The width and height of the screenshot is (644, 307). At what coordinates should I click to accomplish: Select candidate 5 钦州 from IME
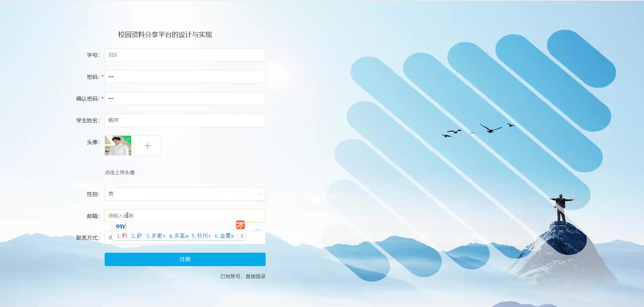tap(201, 236)
